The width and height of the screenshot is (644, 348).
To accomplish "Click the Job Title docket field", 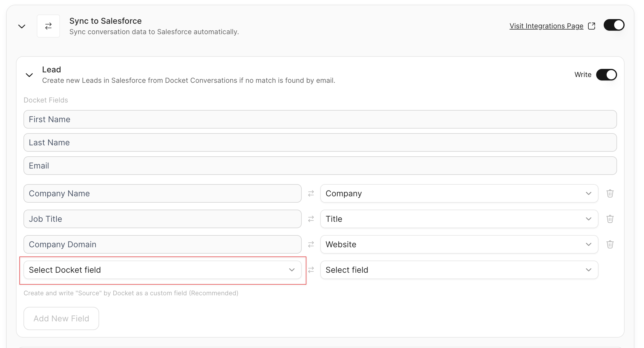I will coord(162,219).
